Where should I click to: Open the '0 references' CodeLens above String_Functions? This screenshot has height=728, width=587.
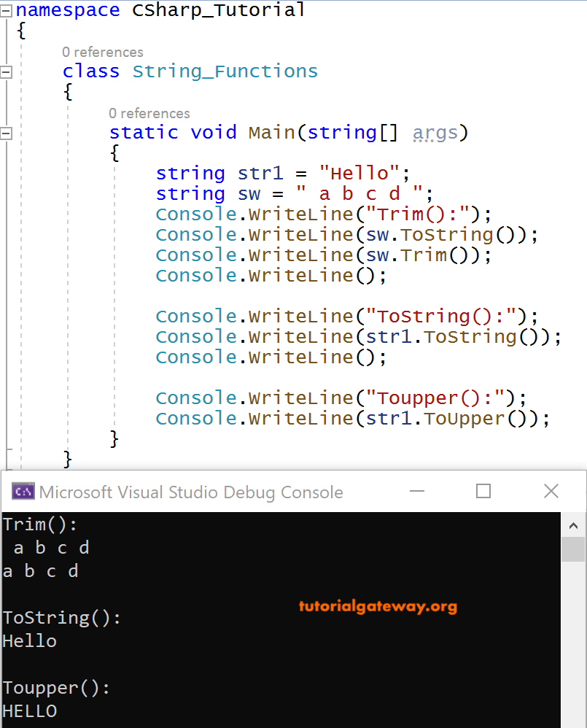click(103, 52)
